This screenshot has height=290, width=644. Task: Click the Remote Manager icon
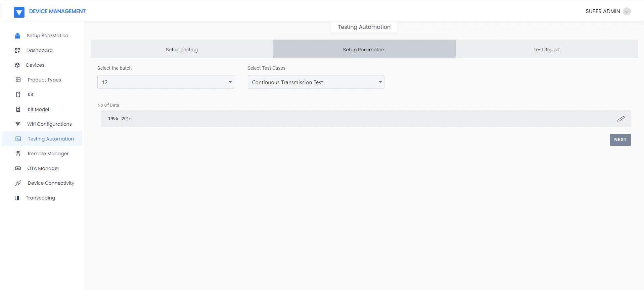(x=18, y=154)
